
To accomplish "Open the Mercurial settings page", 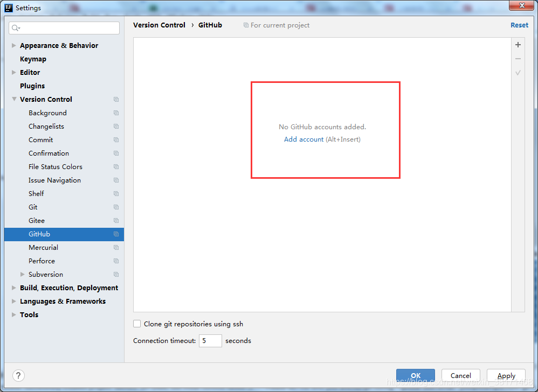I will pyautogui.click(x=43, y=247).
